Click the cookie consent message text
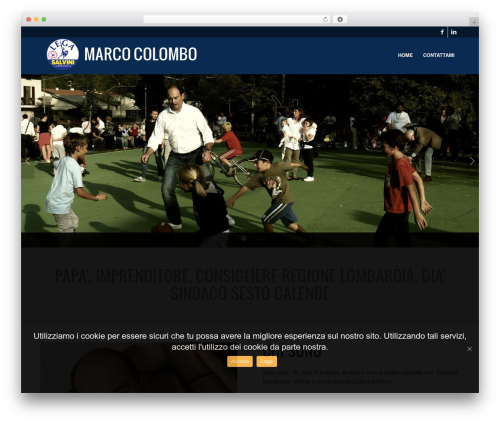Screen dimensions: 500x423 250,341
